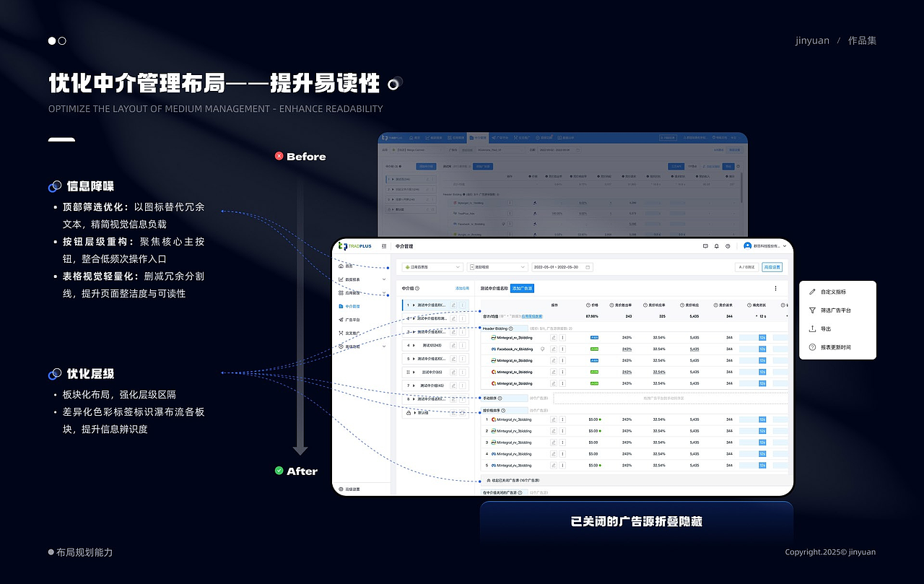Image resolution: width=924 pixels, height=584 pixels.
Task: Click help icon in 竞价胜出率 column header
Action: tap(611, 305)
